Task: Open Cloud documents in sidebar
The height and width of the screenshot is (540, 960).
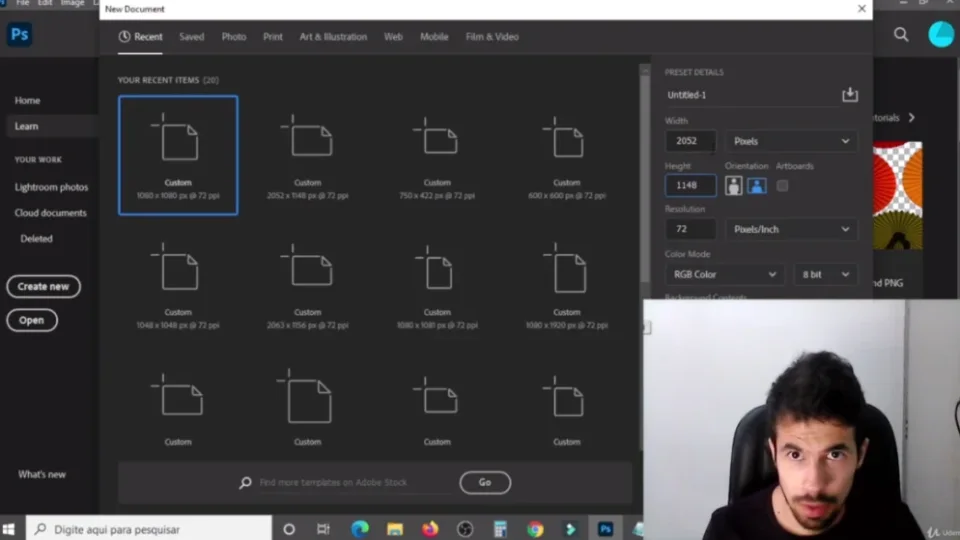Action: coord(51,213)
